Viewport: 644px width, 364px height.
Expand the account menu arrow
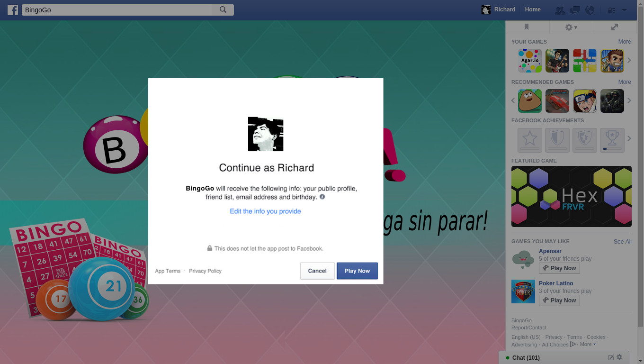tap(624, 10)
